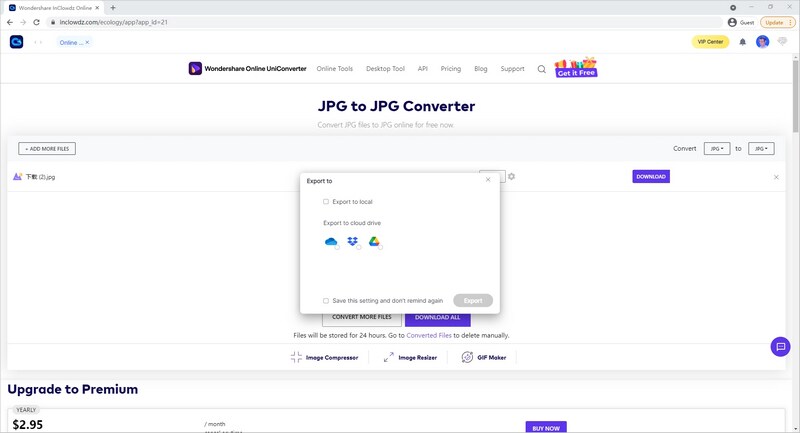Open the Guest browser profile
Image resolution: width=800 pixels, height=433 pixels.
coord(741,22)
